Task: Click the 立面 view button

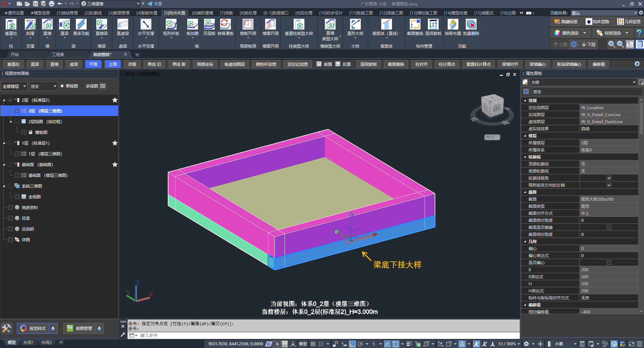Action: click(113, 64)
